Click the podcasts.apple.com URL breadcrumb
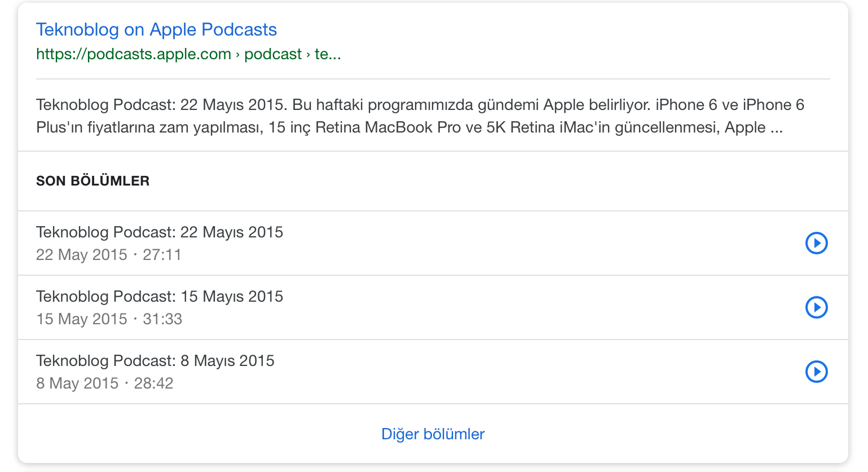This screenshot has height=472, width=868. pos(188,54)
